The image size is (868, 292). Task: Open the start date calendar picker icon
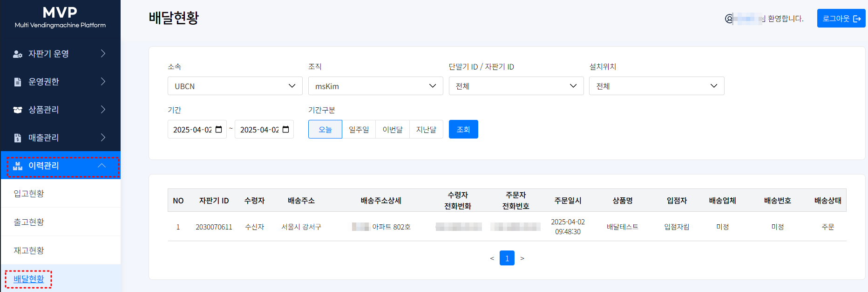coord(219,129)
